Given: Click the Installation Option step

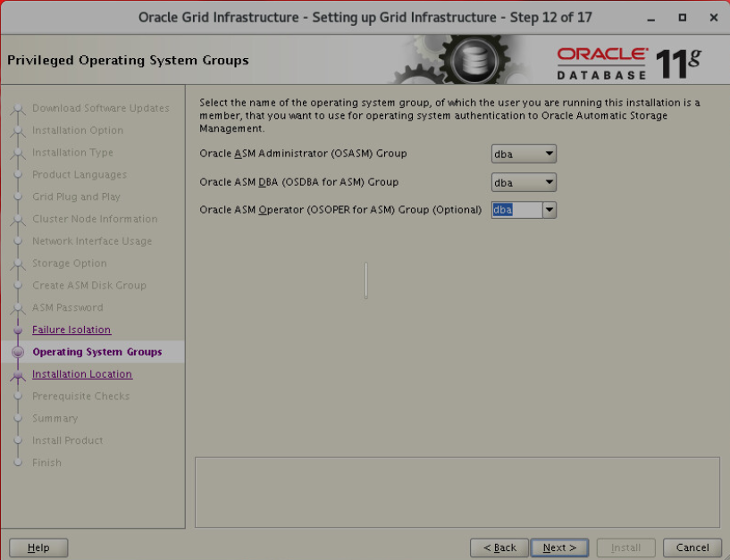Looking at the screenshot, I should pos(78,130).
